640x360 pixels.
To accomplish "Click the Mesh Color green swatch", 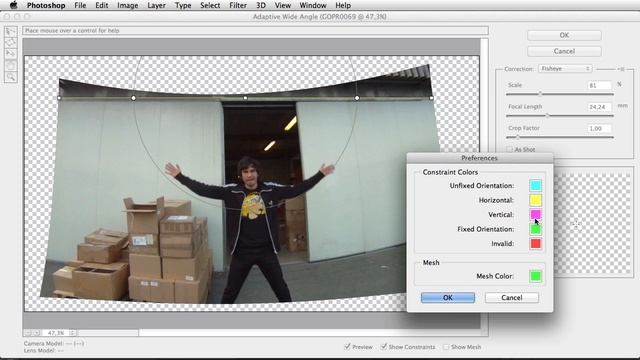I will [535, 276].
